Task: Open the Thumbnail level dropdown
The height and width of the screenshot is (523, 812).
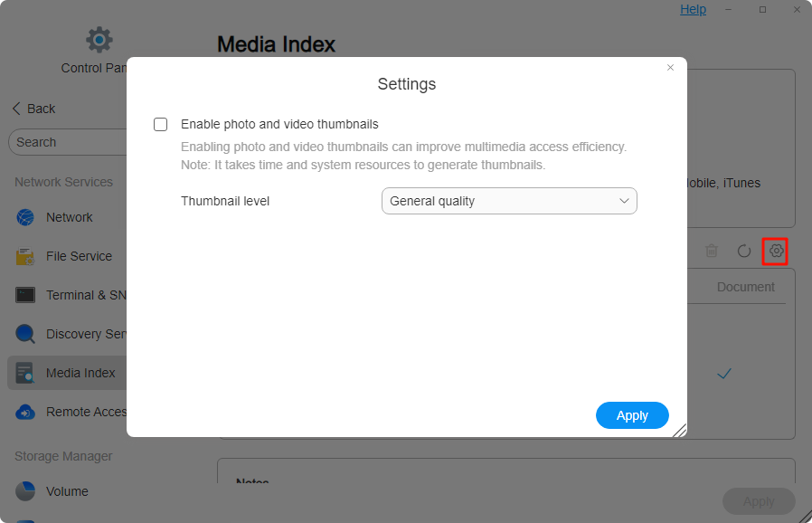Action: 509,201
